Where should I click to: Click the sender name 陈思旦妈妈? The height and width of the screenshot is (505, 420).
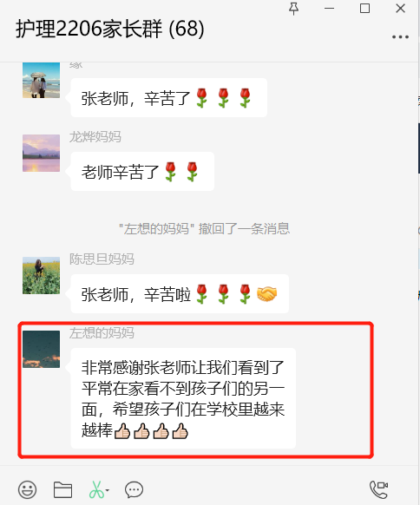point(102,259)
